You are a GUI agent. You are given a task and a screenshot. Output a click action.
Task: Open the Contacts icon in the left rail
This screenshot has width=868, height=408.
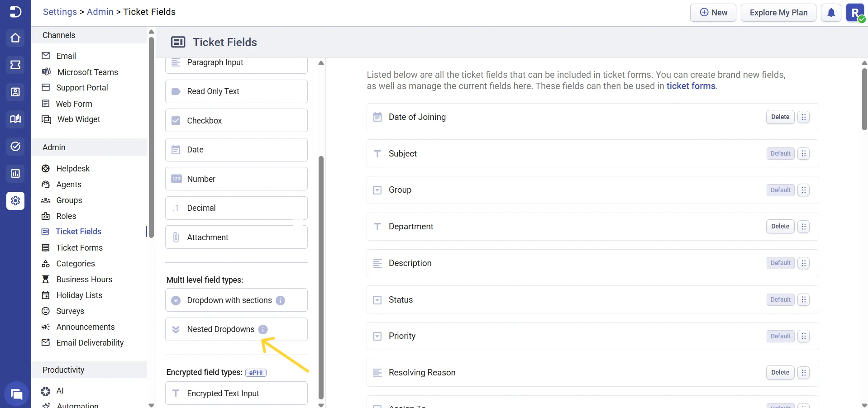pos(15,92)
